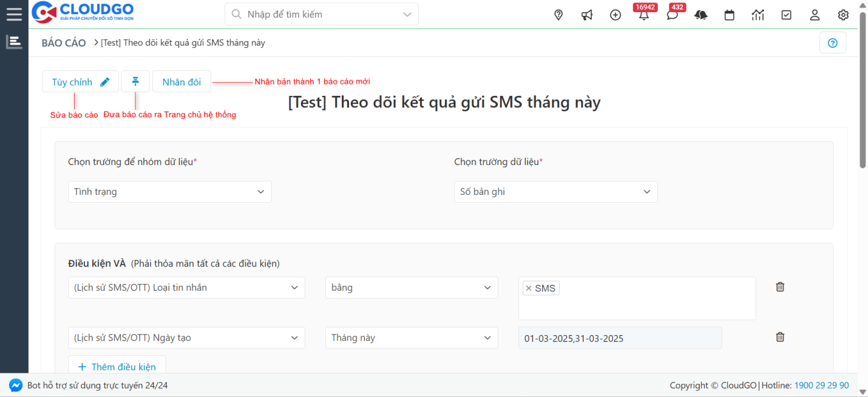Click the plus quick-create icon
Viewport: 868px width, 397px height.
(615, 15)
